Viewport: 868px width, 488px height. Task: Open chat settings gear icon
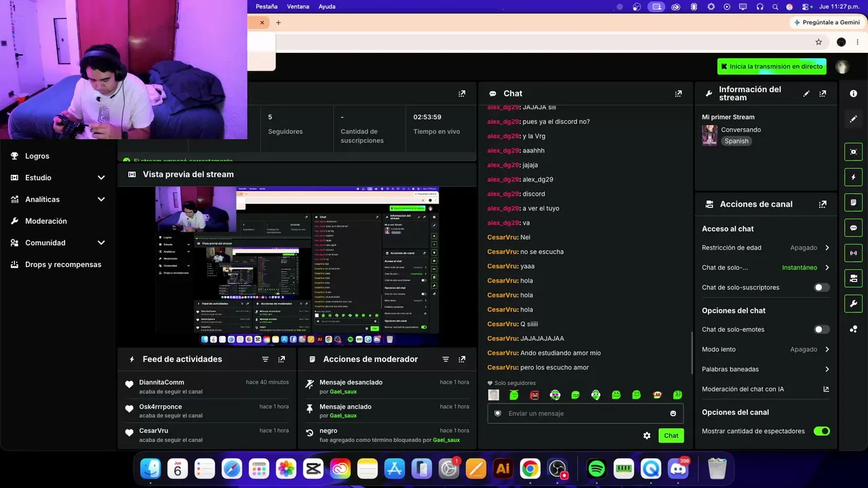647,436
